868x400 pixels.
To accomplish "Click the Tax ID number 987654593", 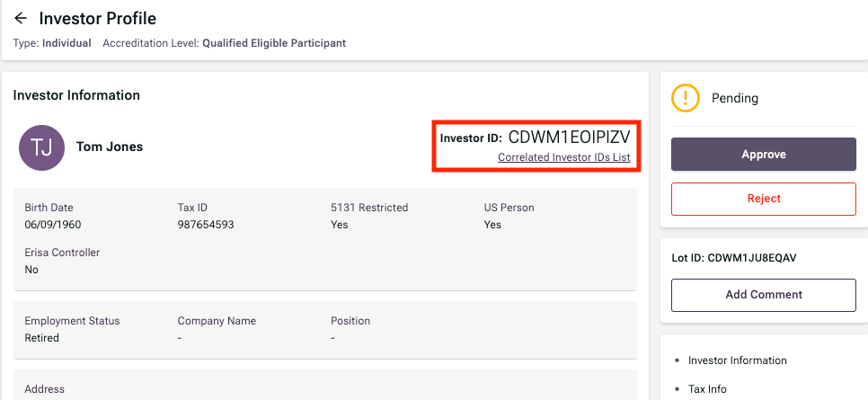I will click(x=206, y=225).
